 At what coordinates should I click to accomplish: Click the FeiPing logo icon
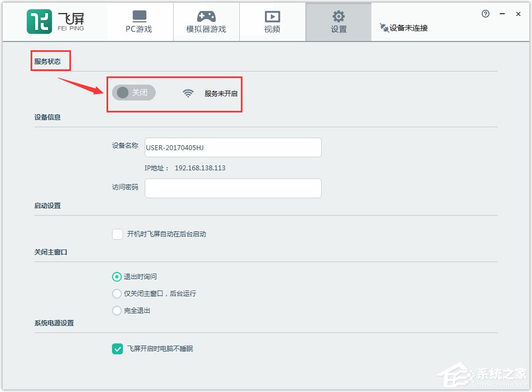39,22
